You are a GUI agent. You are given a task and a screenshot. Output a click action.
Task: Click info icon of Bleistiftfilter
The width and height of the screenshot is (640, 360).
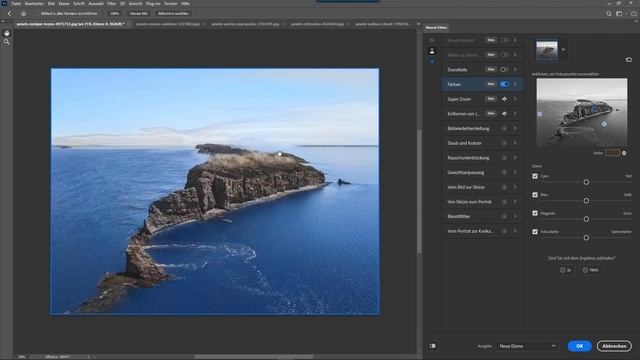[x=504, y=216]
